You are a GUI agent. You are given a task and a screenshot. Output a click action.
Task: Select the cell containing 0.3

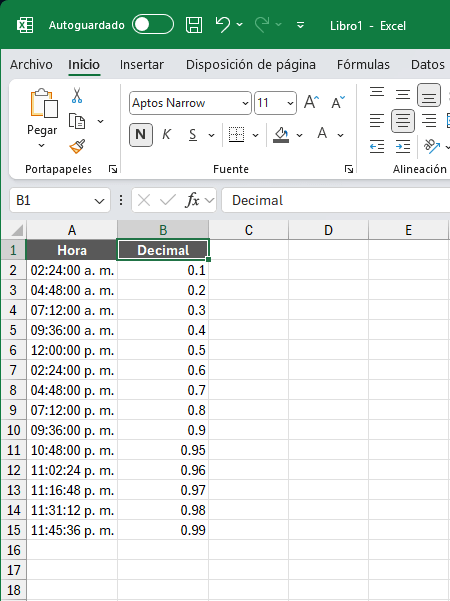163,310
